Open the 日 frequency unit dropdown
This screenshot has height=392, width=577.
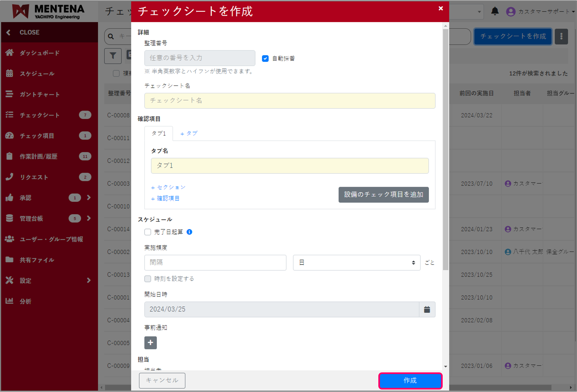tap(356, 262)
